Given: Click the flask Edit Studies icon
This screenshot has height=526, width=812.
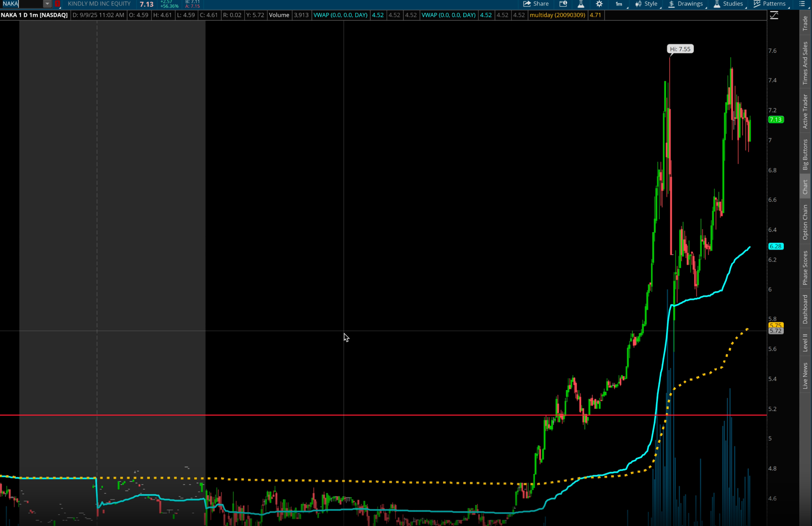Looking at the screenshot, I should [x=581, y=4].
